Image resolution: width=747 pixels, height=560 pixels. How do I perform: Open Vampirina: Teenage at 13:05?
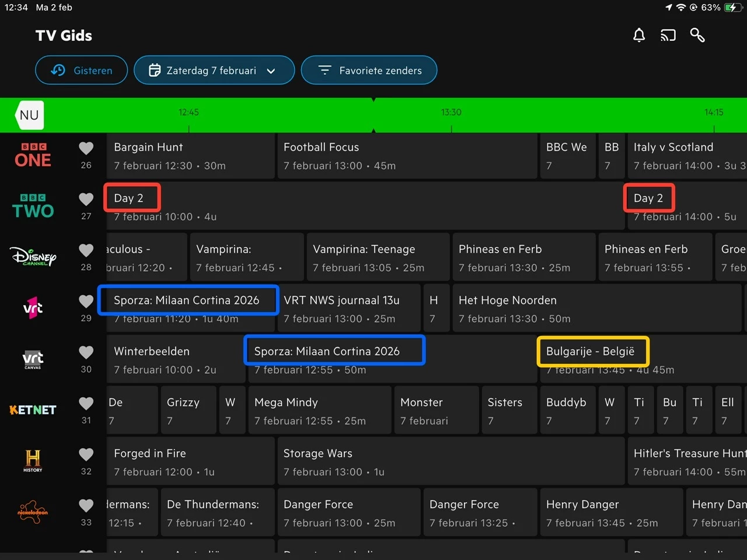coord(378,258)
